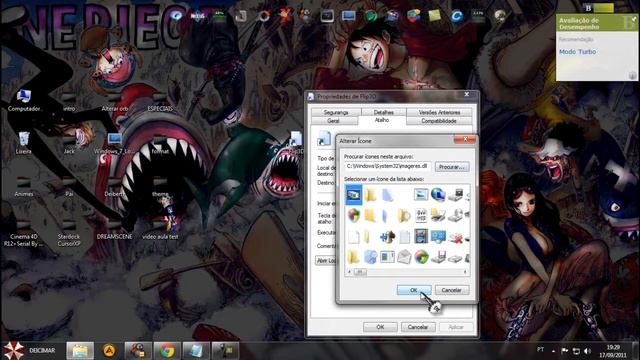The width and height of the screenshot is (640, 360).
Task: Open Google Chrome from the taskbar
Action: point(167,351)
